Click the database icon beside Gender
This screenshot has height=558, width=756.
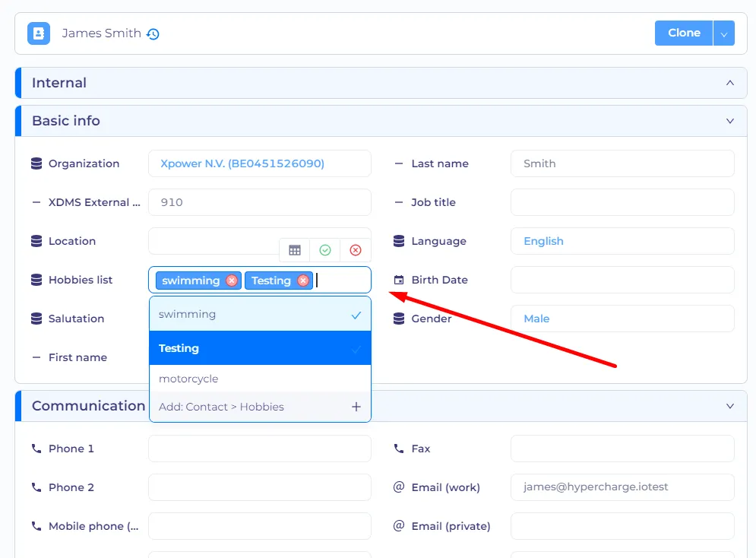click(x=399, y=319)
